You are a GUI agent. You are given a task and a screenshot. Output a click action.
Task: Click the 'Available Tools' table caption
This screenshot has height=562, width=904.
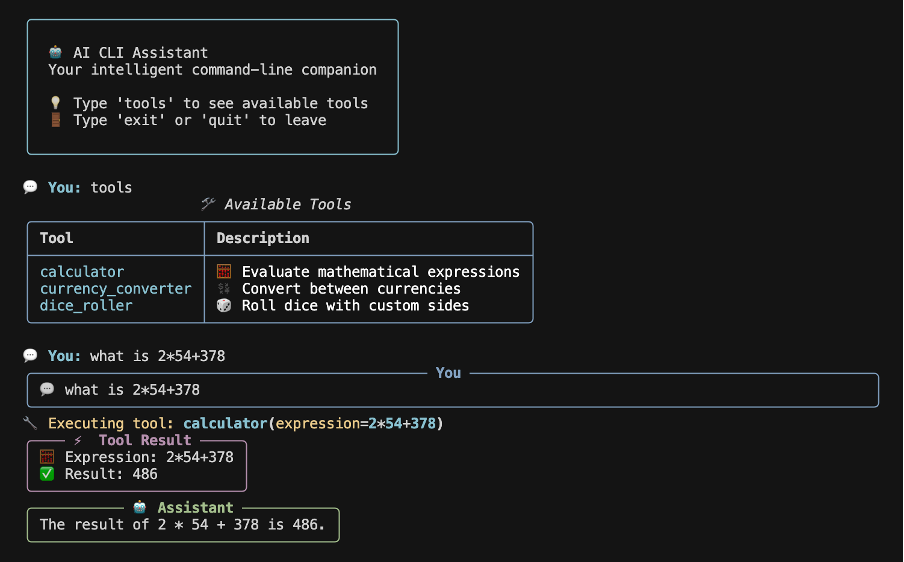(x=287, y=204)
